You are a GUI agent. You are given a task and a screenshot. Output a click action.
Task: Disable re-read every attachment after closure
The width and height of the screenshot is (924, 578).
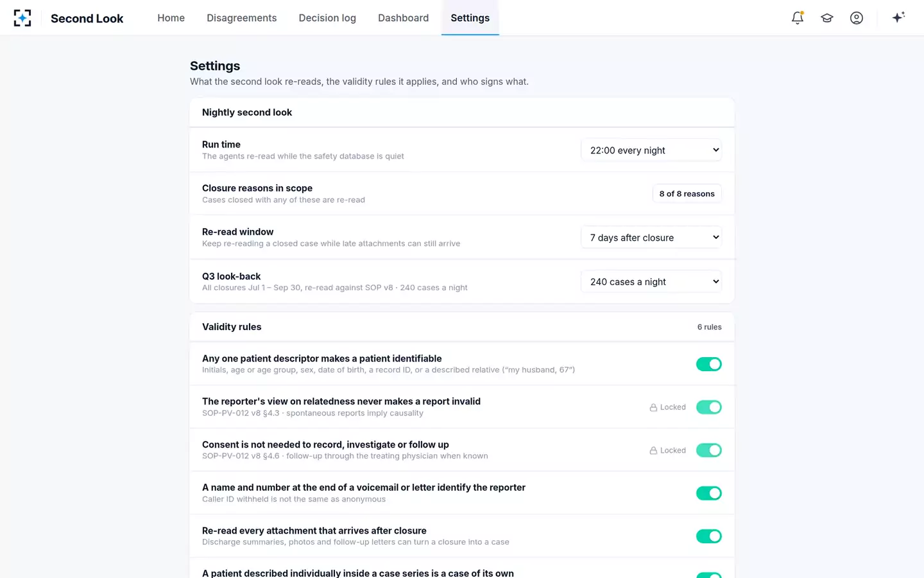pyautogui.click(x=709, y=536)
